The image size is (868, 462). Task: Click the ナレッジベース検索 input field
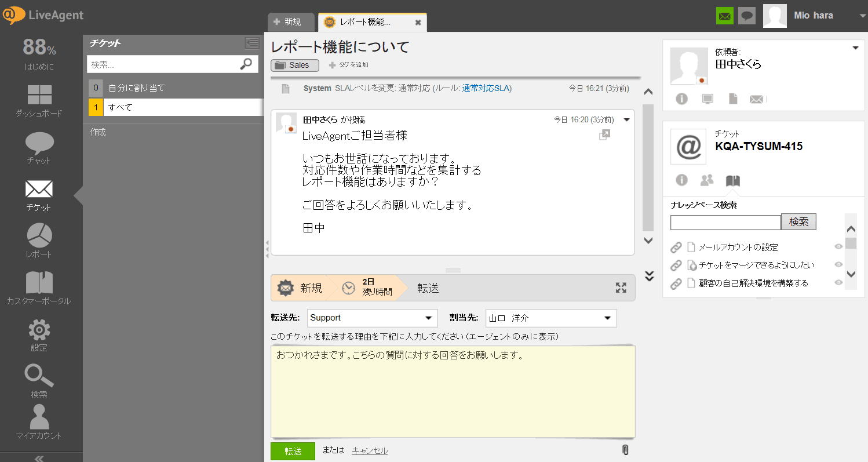click(725, 222)
